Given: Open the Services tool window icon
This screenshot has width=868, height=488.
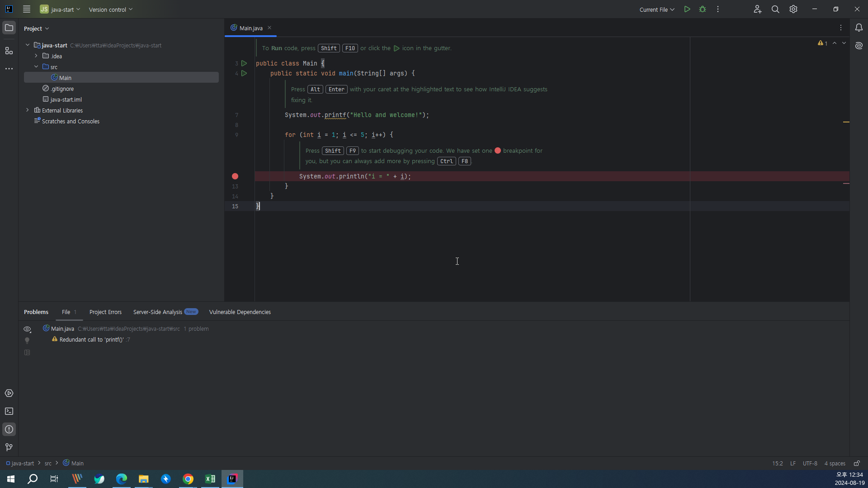Looking at the screenshot, I should pyautogui.click(x=9, y=393).
